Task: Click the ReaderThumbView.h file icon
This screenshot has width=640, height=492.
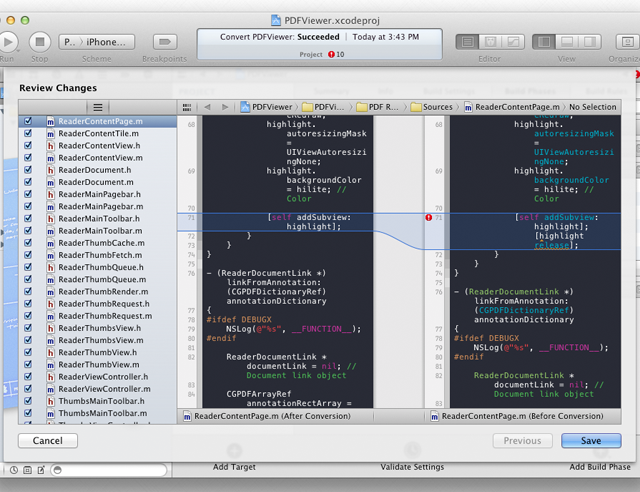Action: [50, 352]
